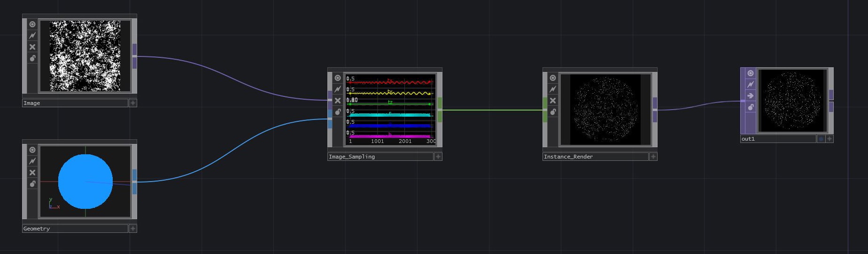Toggle the lock flag on Geometry node

coord(32,183)
